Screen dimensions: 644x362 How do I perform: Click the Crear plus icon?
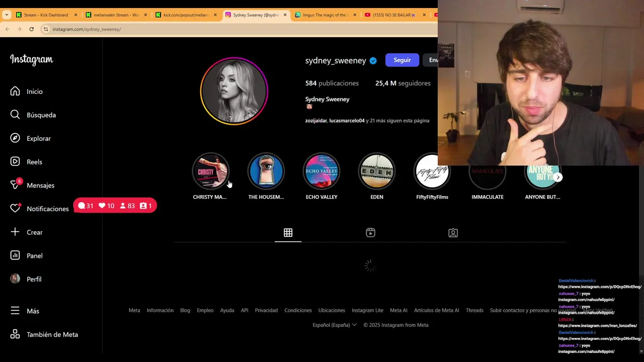(15, 232)
